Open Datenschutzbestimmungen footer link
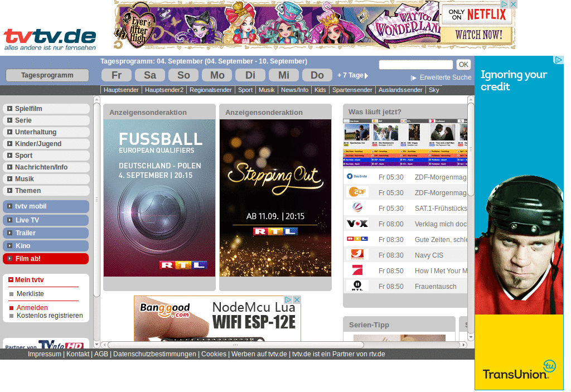 click(154, 354)
